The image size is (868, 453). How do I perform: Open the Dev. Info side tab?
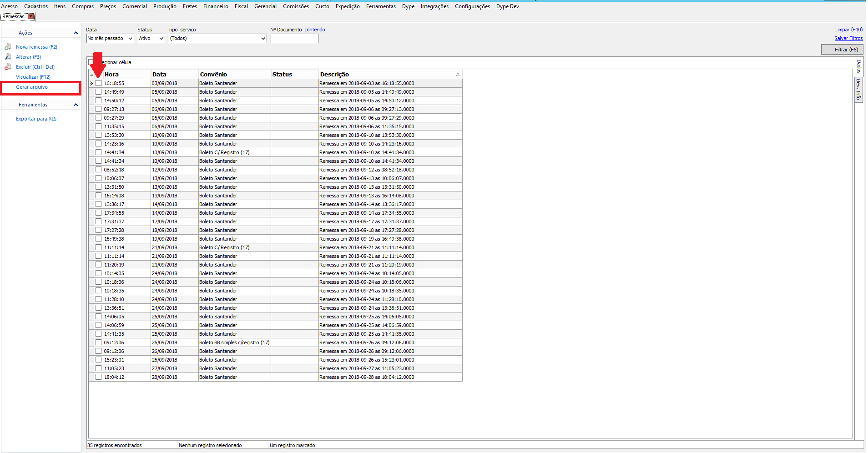[x=859, y=89]
